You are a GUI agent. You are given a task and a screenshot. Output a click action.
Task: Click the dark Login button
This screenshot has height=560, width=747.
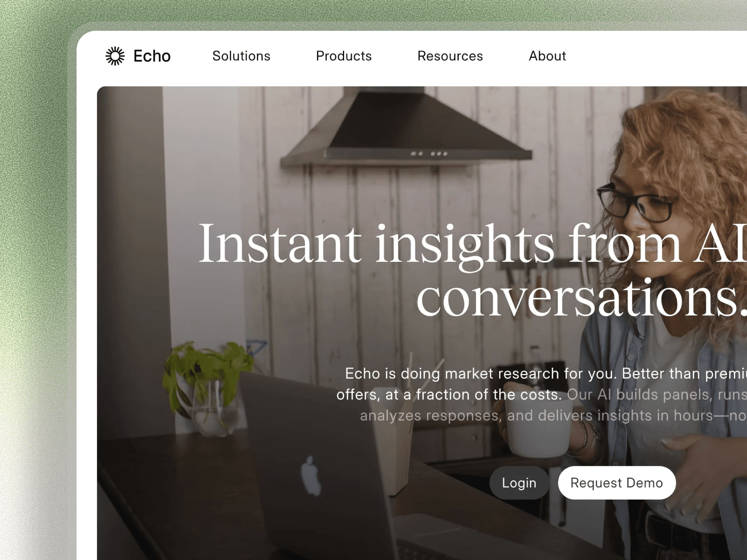(x=519, y=483)
